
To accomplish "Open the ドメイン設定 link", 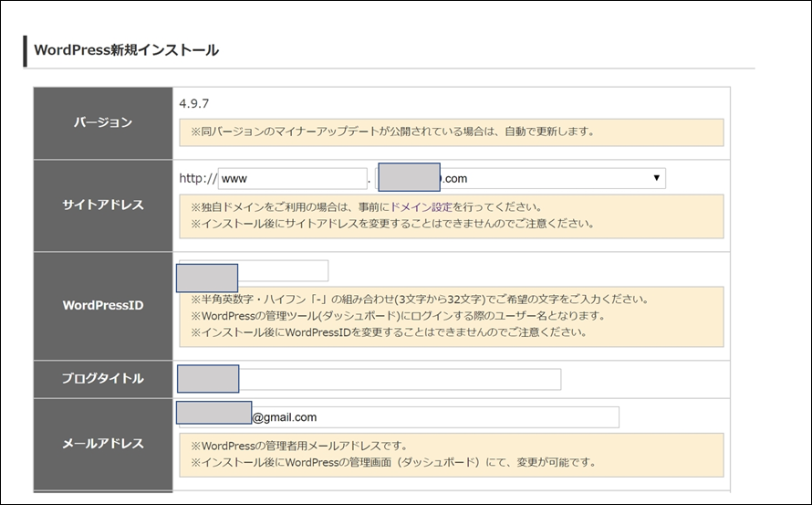I will pos(421,207).
